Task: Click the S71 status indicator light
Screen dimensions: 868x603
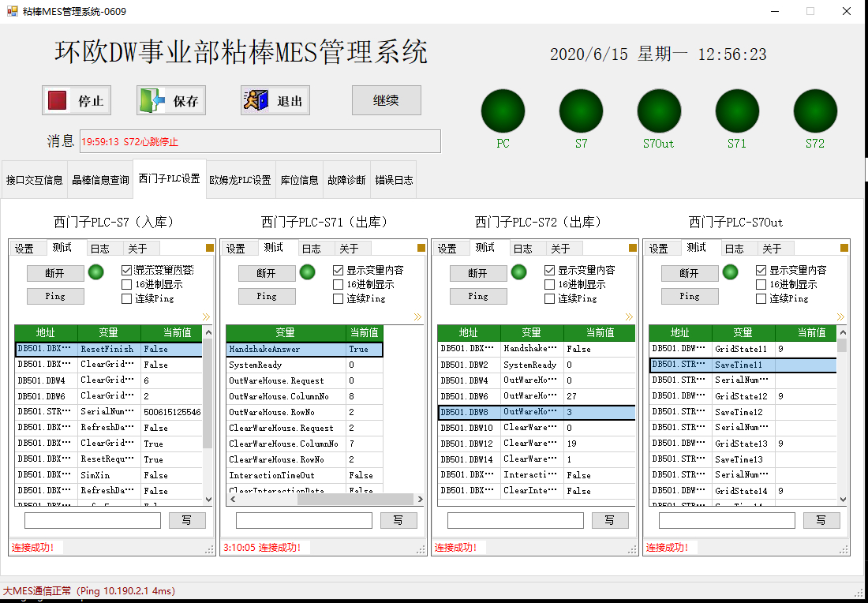Action: [737, 110]
